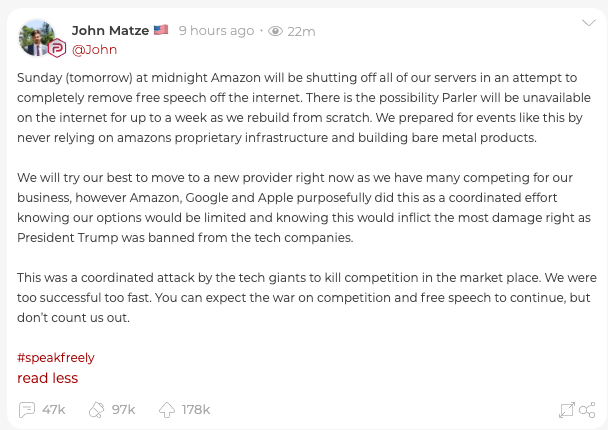Click the open-in-new-window icon
This screenshot has height=430, width=608.
tap(566, 410)
